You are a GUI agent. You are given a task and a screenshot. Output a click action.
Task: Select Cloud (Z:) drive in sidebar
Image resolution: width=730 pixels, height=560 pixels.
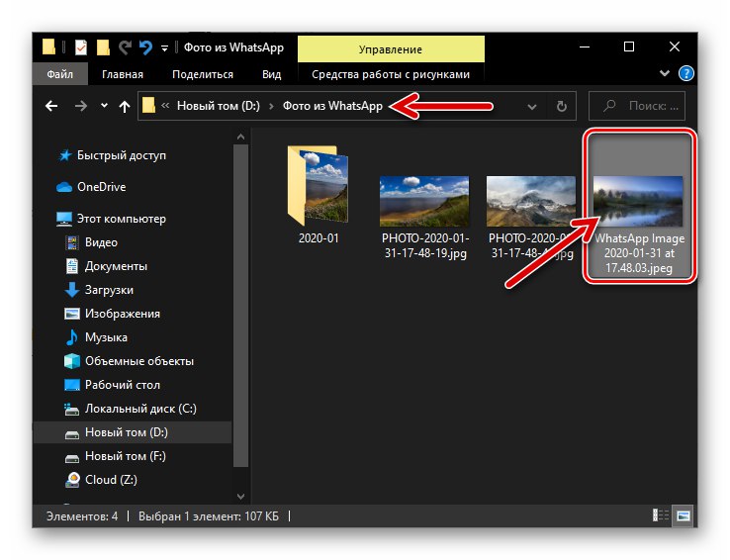pos(111,480)
